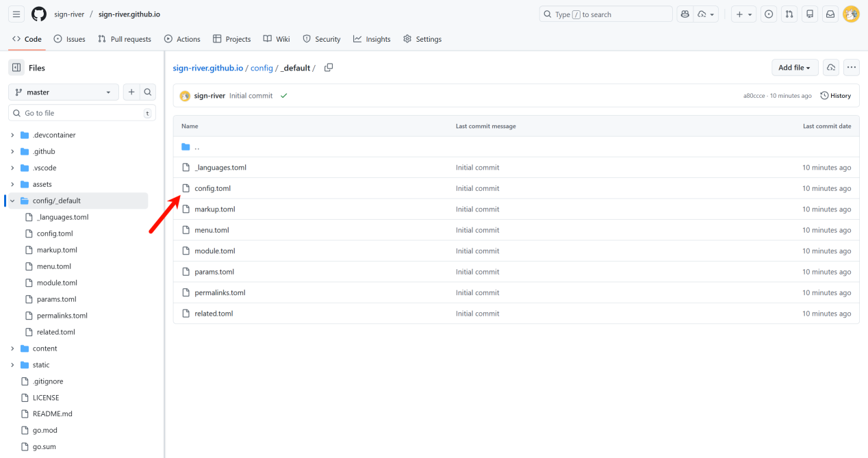This screenshot has height=458, width=868.
Task: Open permalinks.toml in file list
Action: click(220, 293)
